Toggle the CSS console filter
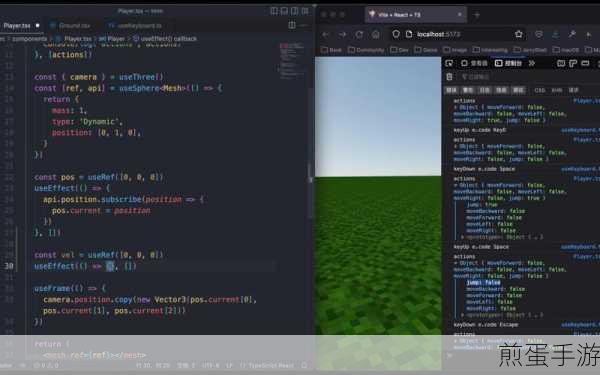 (x=540, y=90)
